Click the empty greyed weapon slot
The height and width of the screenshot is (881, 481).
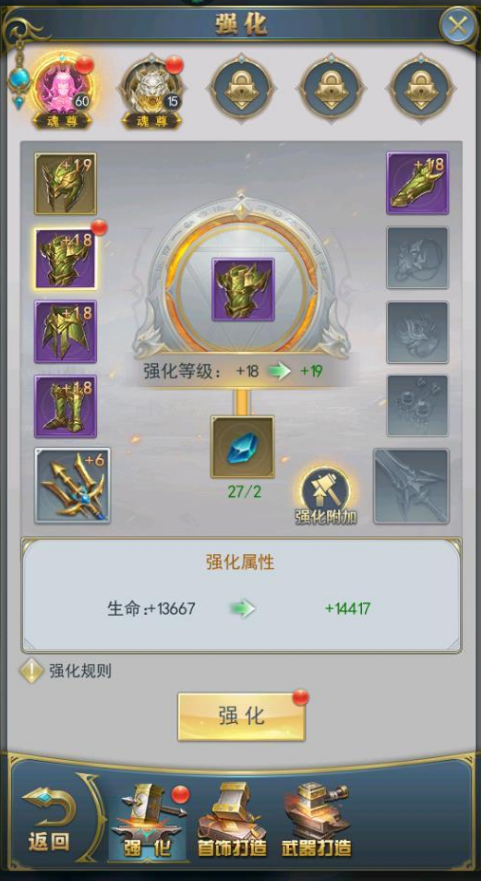point(411,486)
